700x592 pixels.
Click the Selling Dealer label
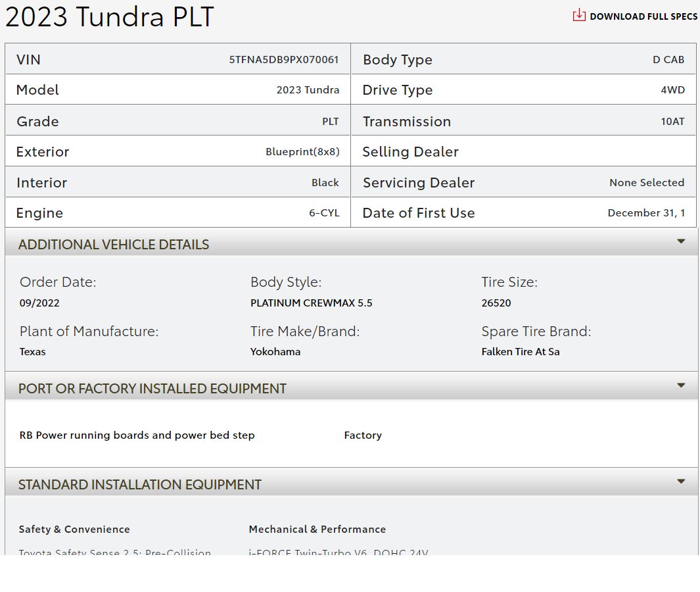coord(410,152)
